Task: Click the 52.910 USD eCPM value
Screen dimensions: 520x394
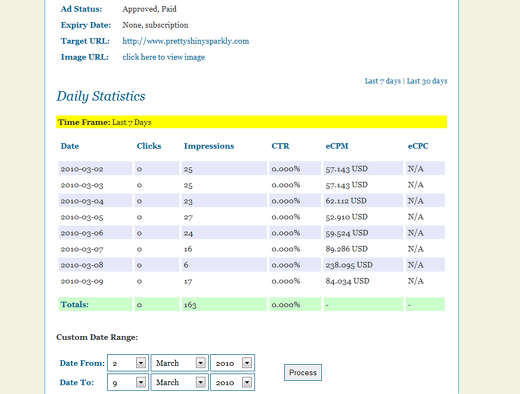Action: [x=347, y=217]
